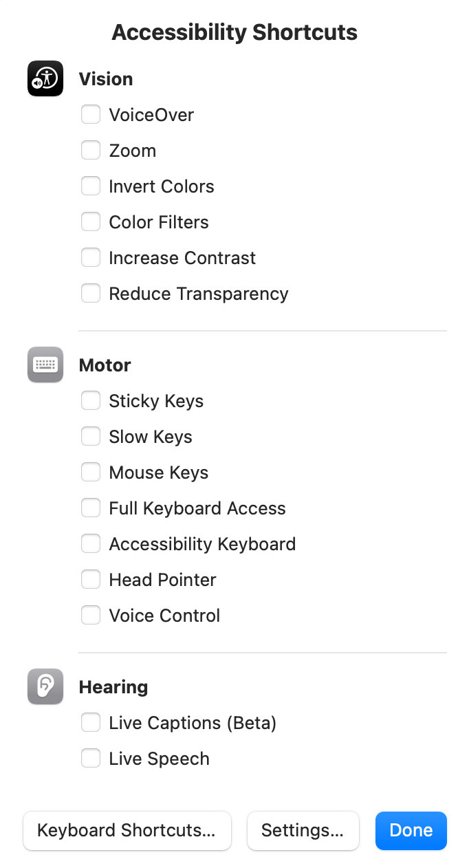The height and width of the screenshot is (868, 469).
Task: Check the Accessibility Keyboard option
Action: pos(91,543)
